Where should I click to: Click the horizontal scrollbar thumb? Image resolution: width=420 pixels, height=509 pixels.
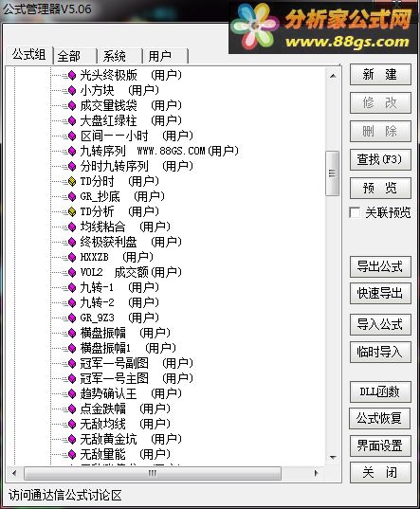[153, 474]
